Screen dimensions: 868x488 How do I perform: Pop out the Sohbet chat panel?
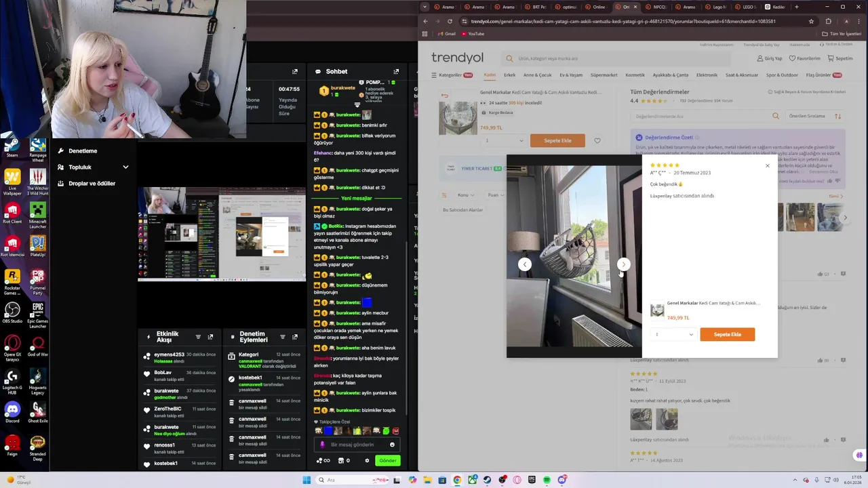[396, 71]
